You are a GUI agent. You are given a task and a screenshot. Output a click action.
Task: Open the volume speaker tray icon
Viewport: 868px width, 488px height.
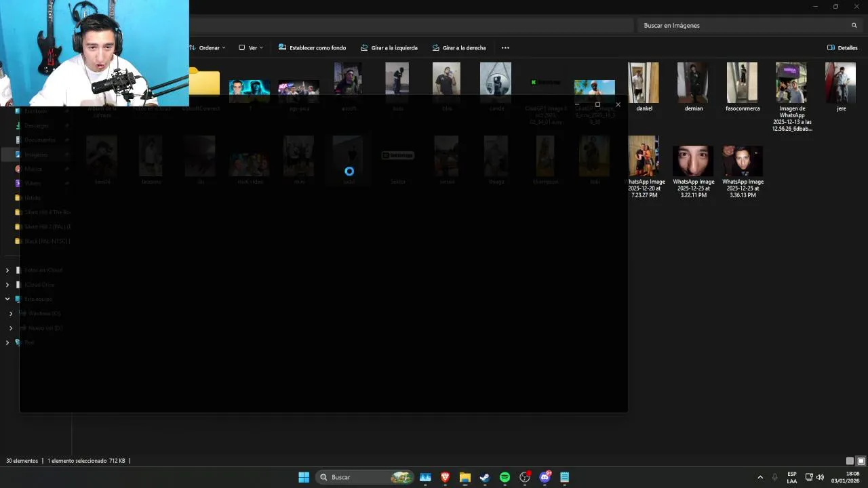(820, 477)
